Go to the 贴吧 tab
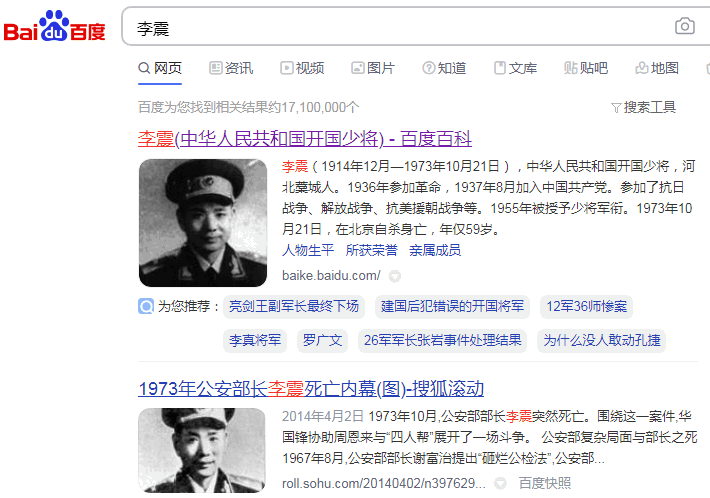The width and height of the screenshot is (710, 498). coord(586,68)
